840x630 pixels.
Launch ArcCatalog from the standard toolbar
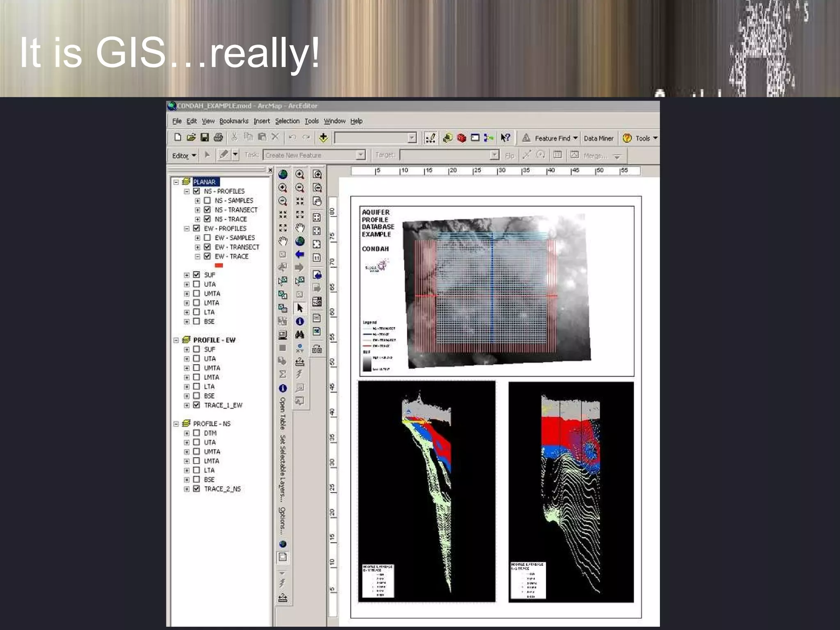[x=447, y=138]
